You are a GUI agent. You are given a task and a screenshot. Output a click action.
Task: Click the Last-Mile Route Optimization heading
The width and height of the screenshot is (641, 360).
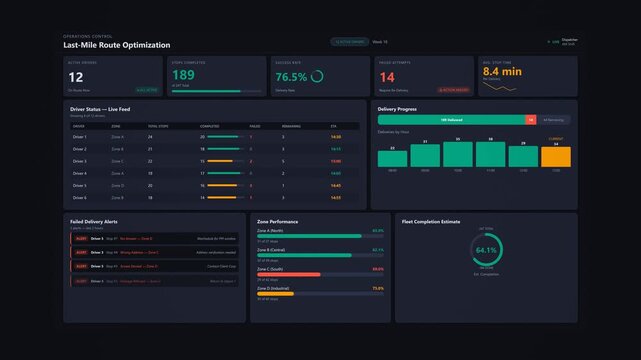click(x=117, y=45)
